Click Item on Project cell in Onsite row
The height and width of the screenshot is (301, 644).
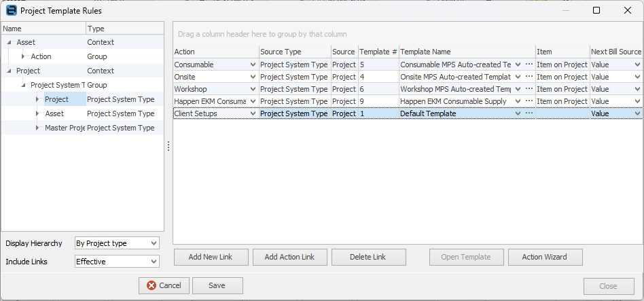click(x=562, y=77)
